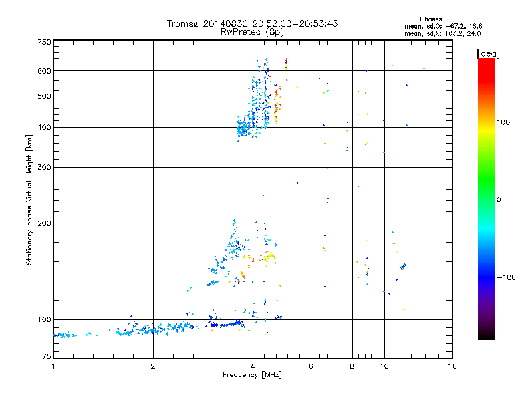Click the 'Phases' header text
This screenshot has width=532, height=399.
coord(430,19)
